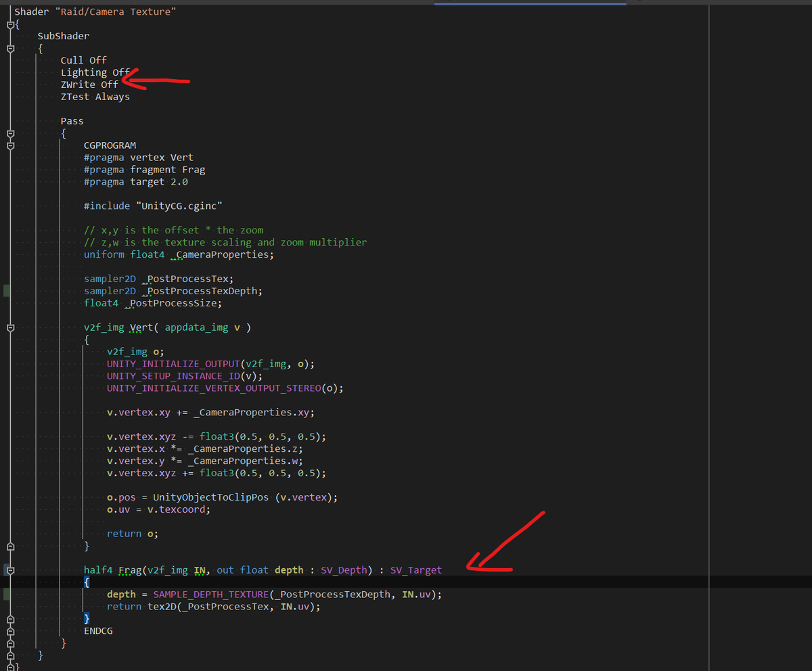The image size is (812, 671).
Task: Collapse the Frag function fold marker
Action: (x=9, y=570)
